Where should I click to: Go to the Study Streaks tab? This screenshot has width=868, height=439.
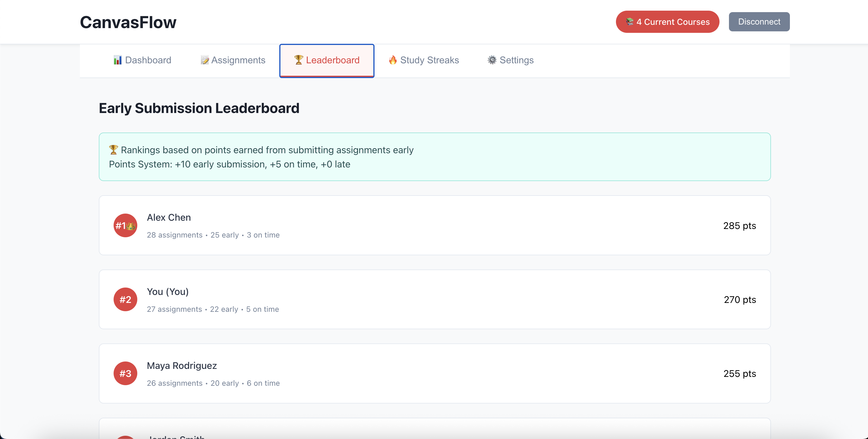point(424,60)
